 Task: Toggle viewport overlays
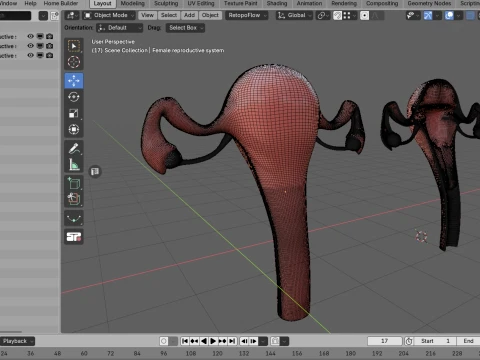tap(449, 16)
